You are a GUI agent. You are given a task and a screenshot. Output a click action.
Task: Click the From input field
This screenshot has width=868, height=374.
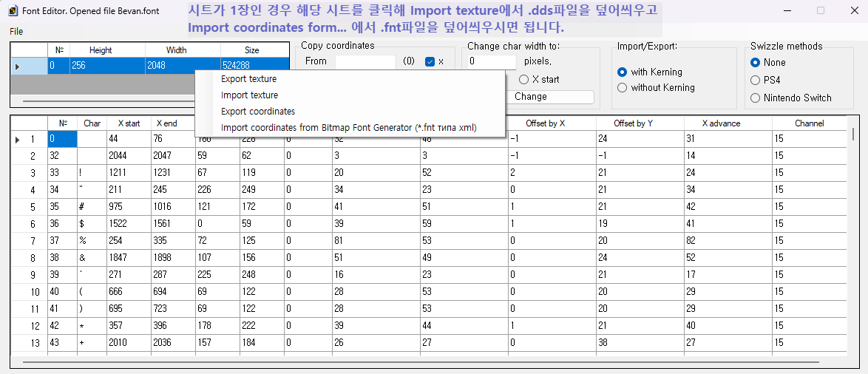click(365, 61)
